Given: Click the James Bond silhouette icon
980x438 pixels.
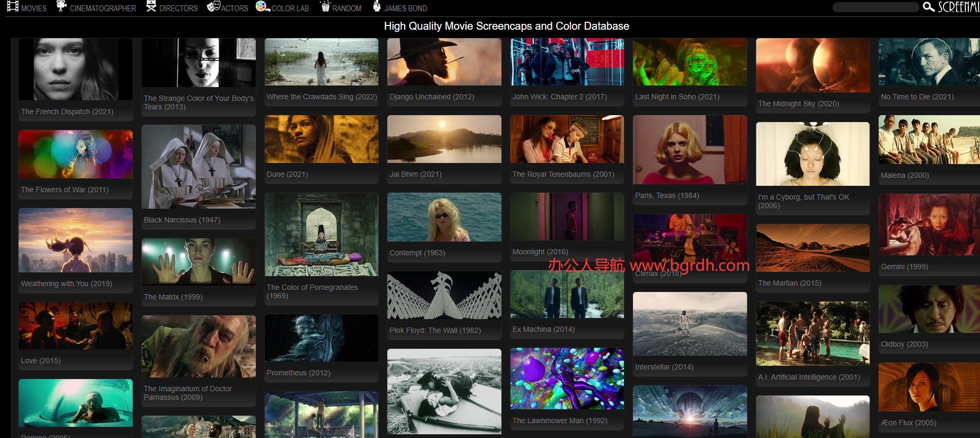Looking at the screenshot, I should coord(377,6).
